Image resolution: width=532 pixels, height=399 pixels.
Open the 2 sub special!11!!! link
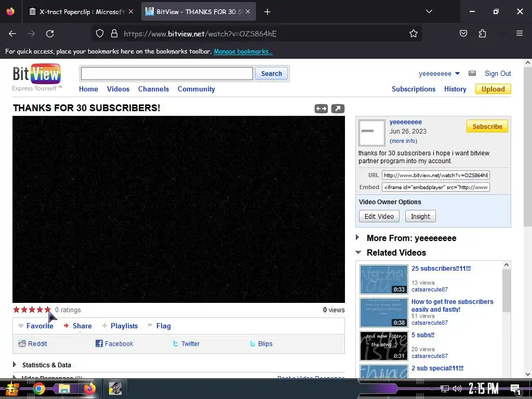coord(437,368)
